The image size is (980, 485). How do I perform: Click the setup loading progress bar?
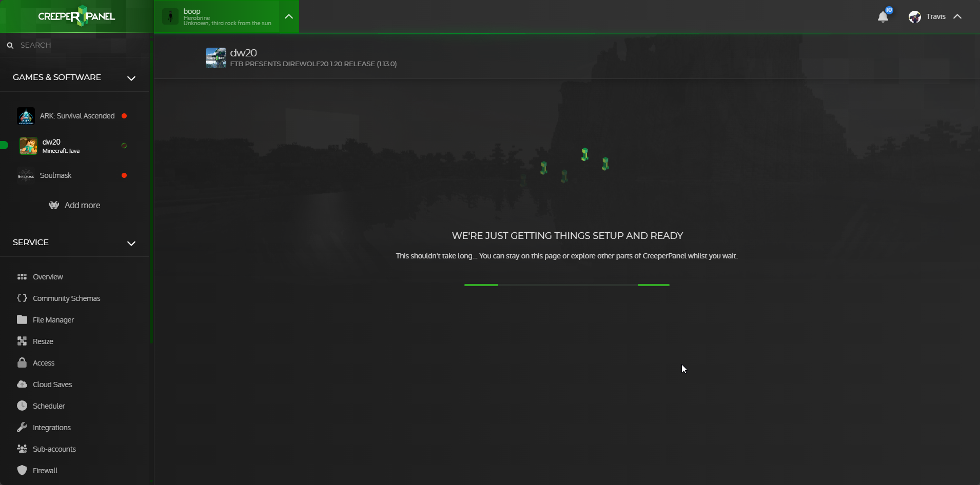[566, 285]
